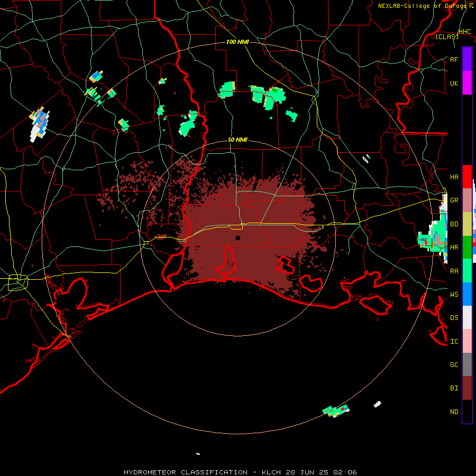The height and width of the screenshot is (476, 476).
Task: Click the DS white legend swatch
Action: tap(467, 317)
